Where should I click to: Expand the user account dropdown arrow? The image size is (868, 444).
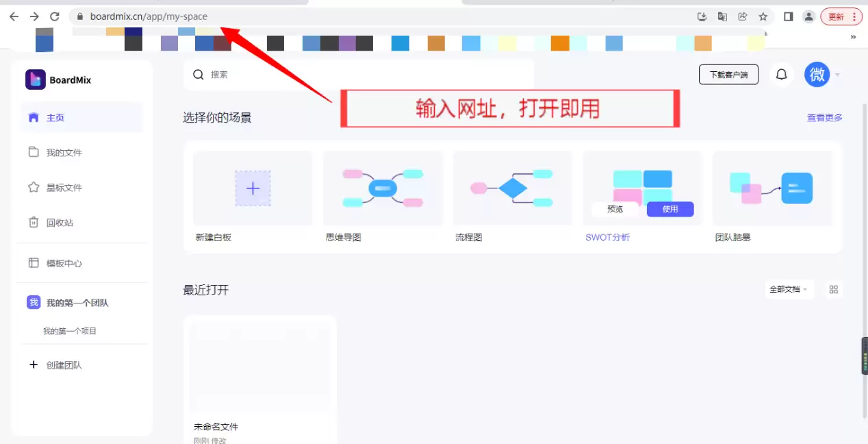tap(837, 75)
